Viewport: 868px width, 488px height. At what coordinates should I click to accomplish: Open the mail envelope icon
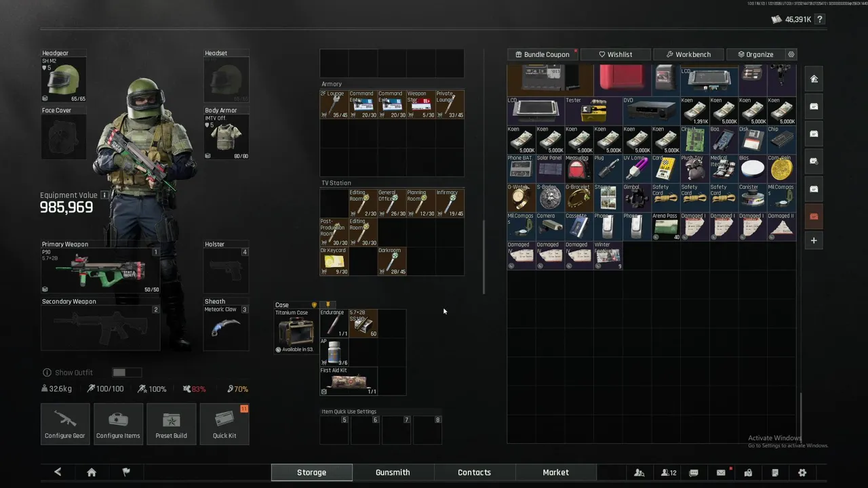721,472
